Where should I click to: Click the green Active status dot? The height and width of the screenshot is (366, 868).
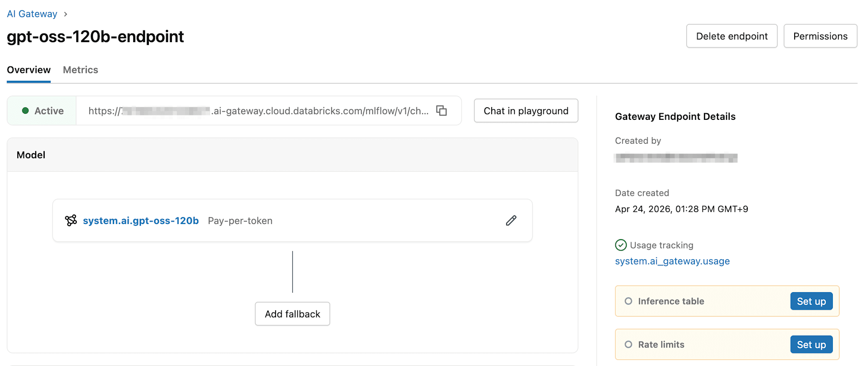click(x=25, y=111)
